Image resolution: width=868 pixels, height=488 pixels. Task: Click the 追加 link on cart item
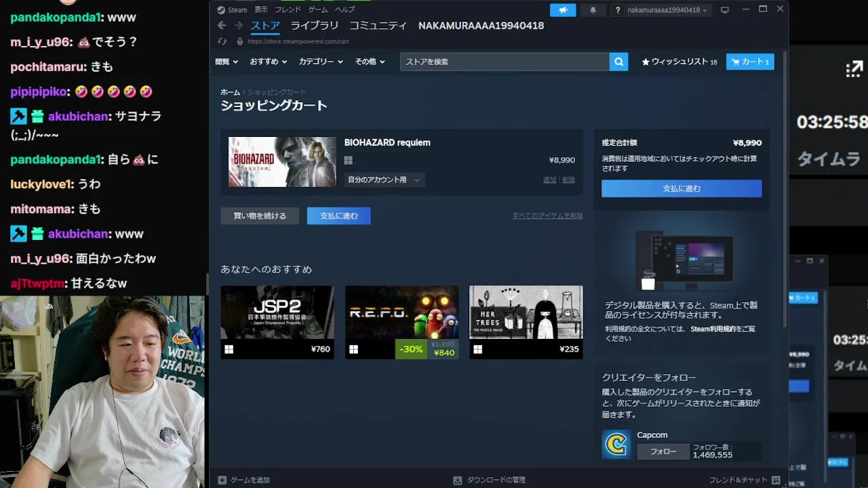[549, 180]
